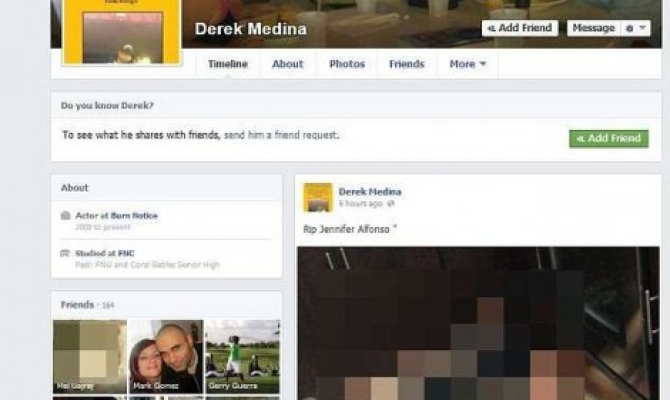Click the green Add Friend button
Viewport: 670px width, 400px height.
click(x=608, y=138)
